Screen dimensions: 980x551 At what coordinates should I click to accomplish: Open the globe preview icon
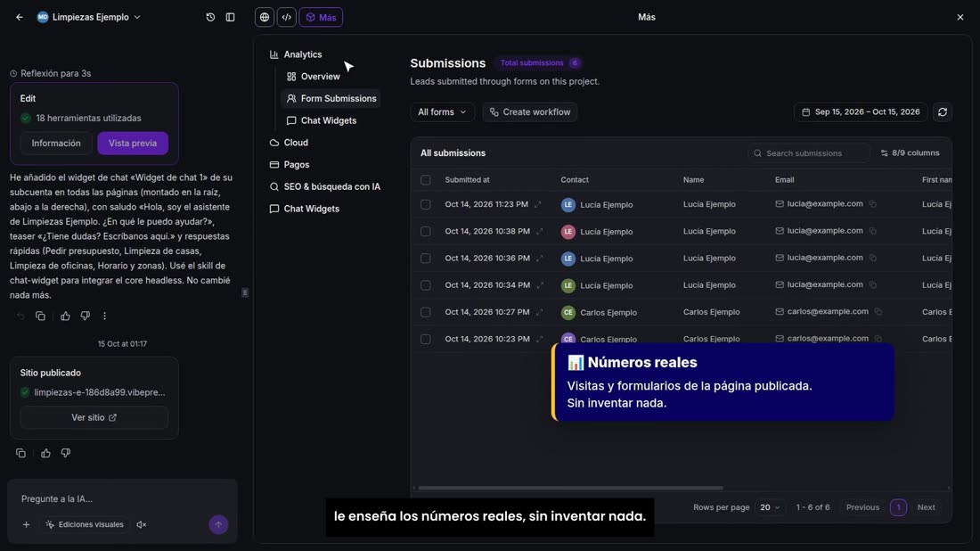tap(265, 18)
